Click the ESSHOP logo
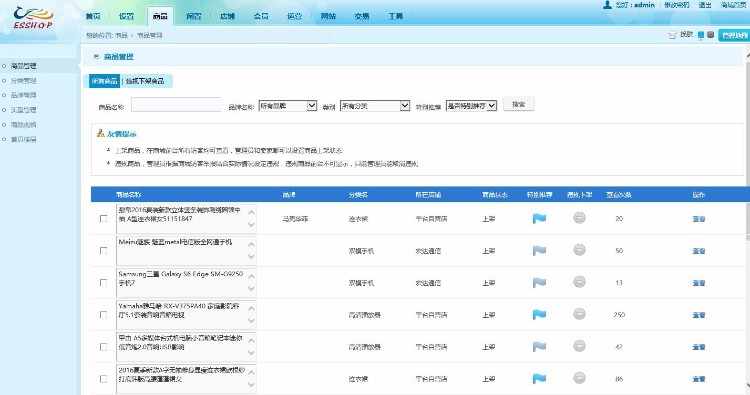Viewport: 750px width, 395px height. (33, 19)
